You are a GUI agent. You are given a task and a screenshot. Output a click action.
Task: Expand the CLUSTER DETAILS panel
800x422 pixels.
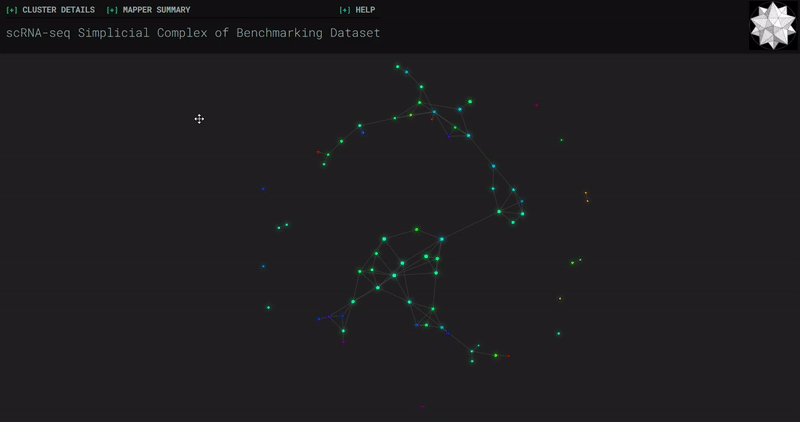point(51,10)
